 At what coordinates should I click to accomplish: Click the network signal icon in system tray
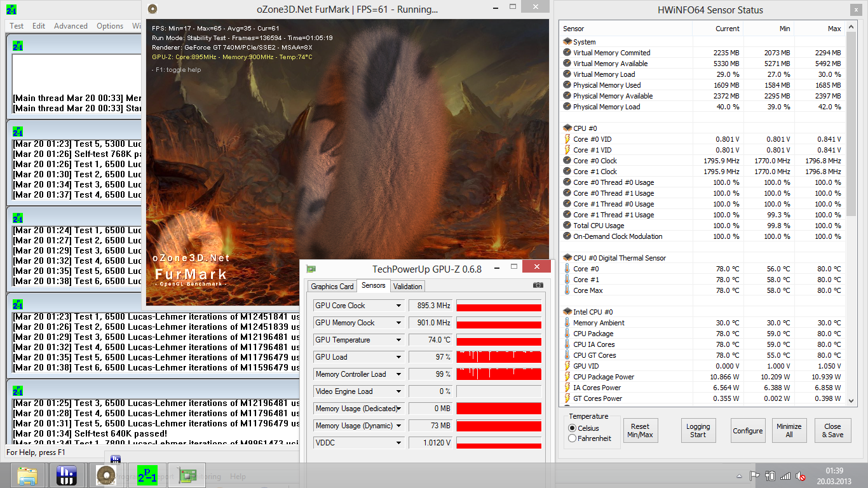785,476
